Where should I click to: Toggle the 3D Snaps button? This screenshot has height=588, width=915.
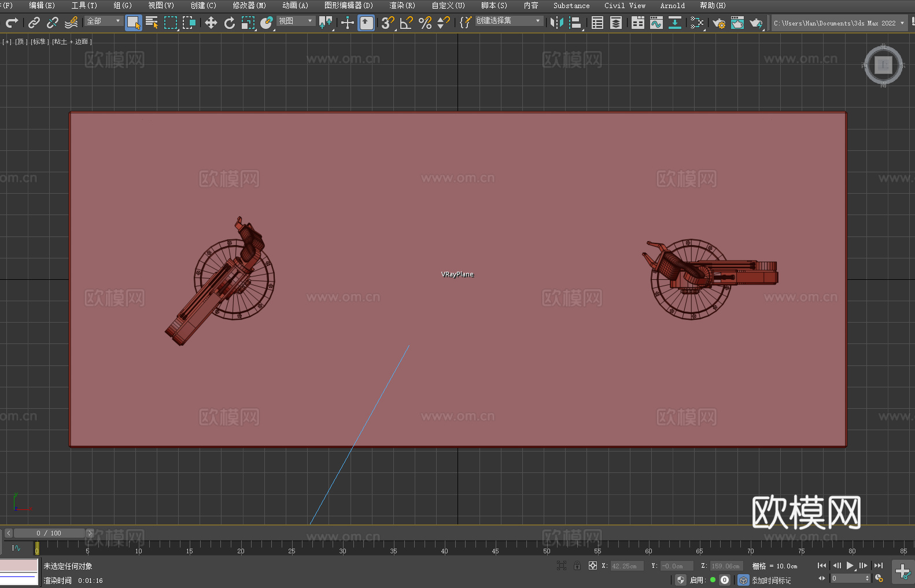coord(388,23)
